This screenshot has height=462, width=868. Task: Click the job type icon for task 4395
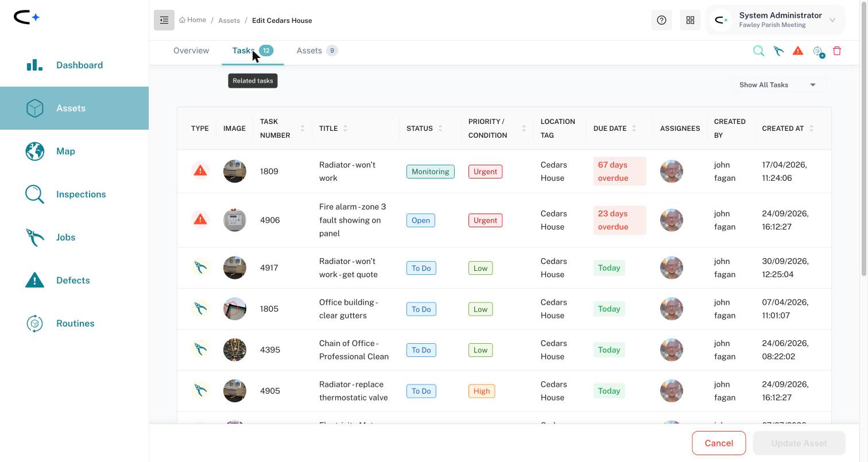(200, 350)
